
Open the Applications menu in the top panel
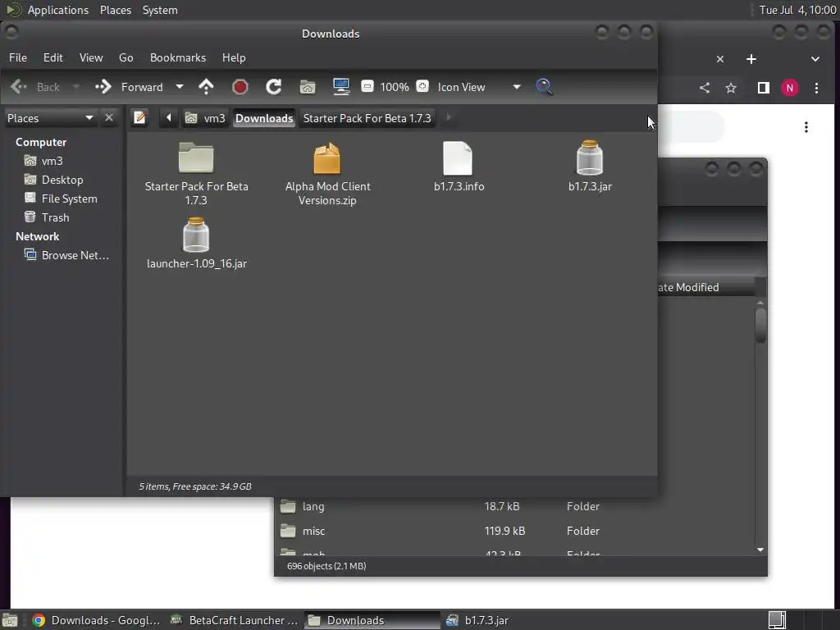coord(58,10)
